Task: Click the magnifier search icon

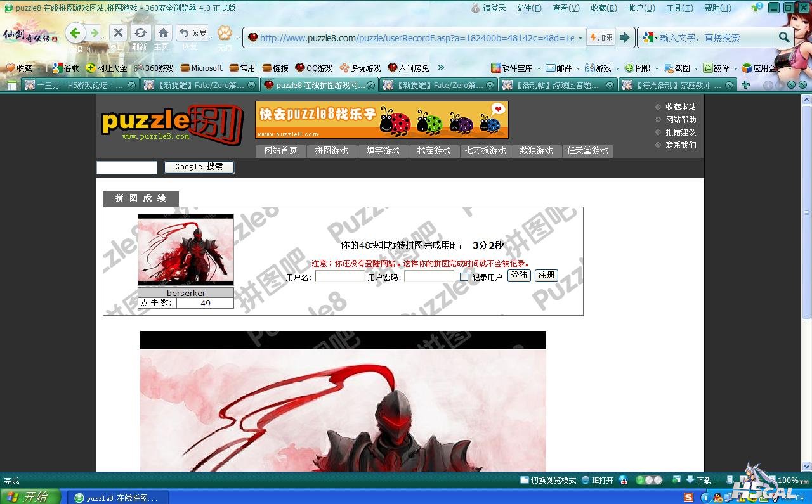Action: [785, 38]
